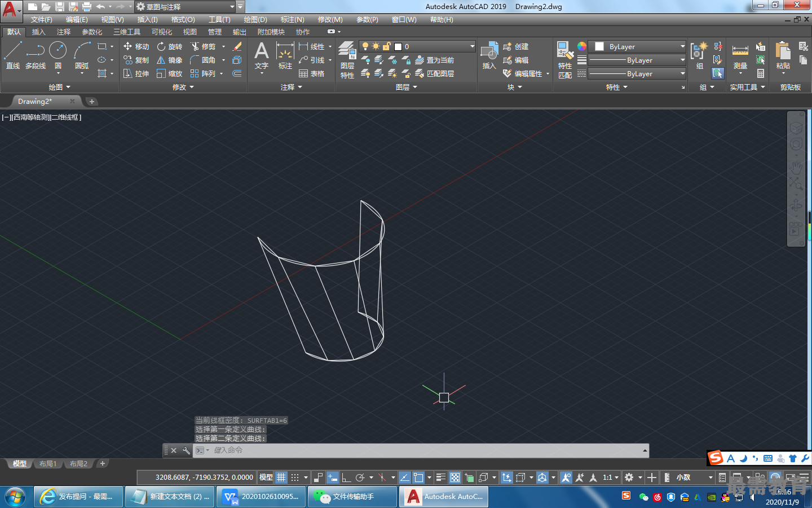This screenshot has height=508, width=812.
Task: Expand the 注释 panel
Action: [292, 87]
